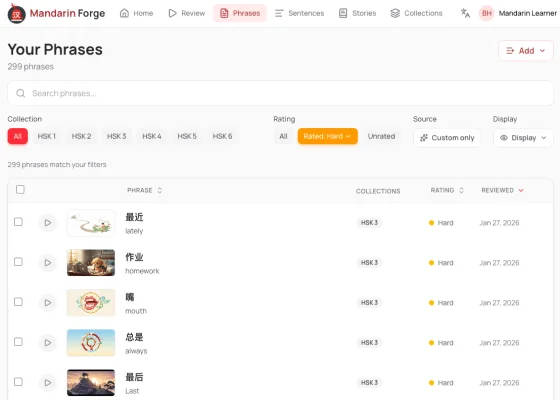Filter by HSK 1 collection
Viewport: 560px width, 400px height.
click(47, 136)
